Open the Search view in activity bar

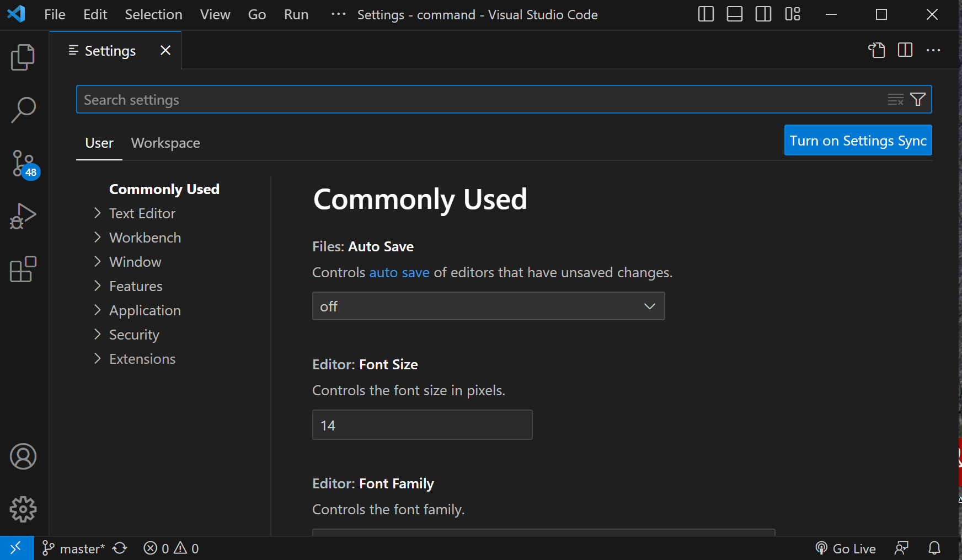tap(23, 110)
